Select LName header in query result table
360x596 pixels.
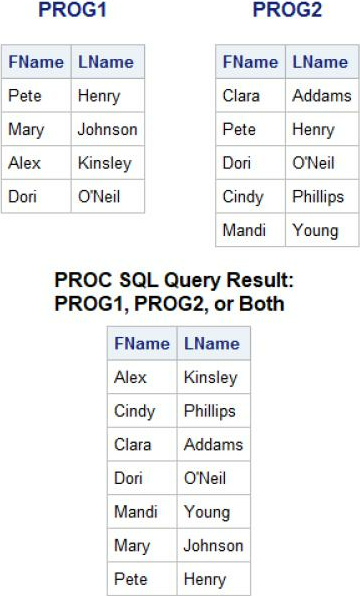click(x=214, y=343)
